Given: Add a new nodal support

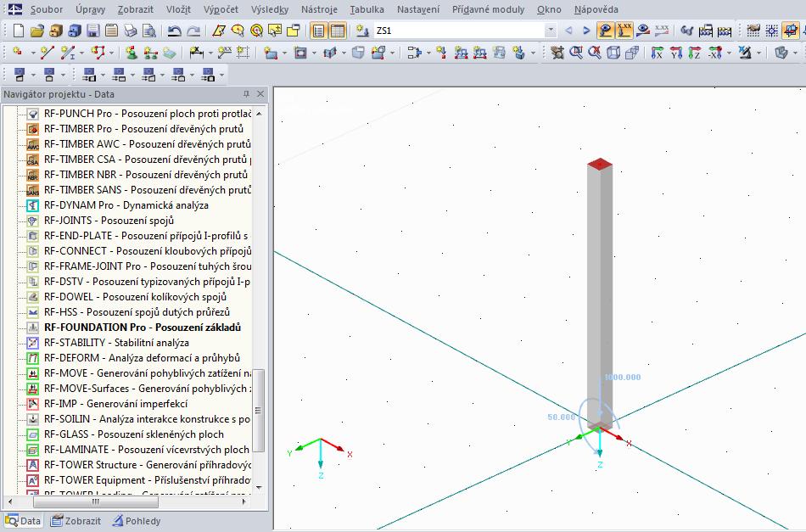Looking at the screenshot, I should [x=132, y=53].
